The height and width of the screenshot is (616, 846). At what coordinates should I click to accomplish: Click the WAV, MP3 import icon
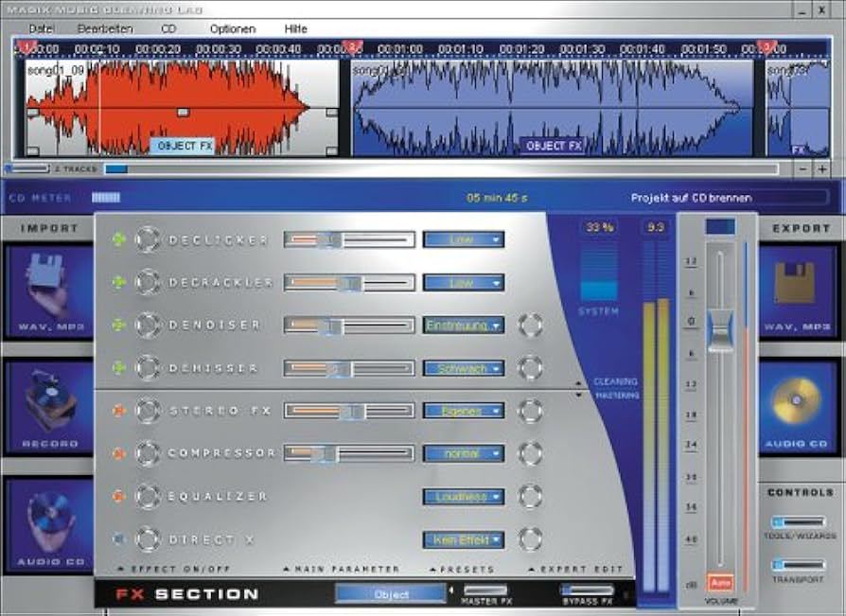point(48,291)
